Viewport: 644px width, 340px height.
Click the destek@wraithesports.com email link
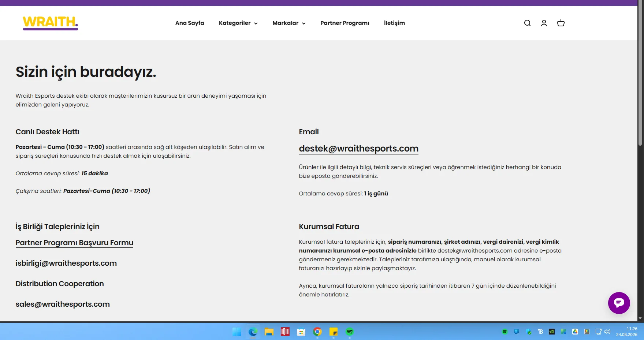tap(358, 149)
